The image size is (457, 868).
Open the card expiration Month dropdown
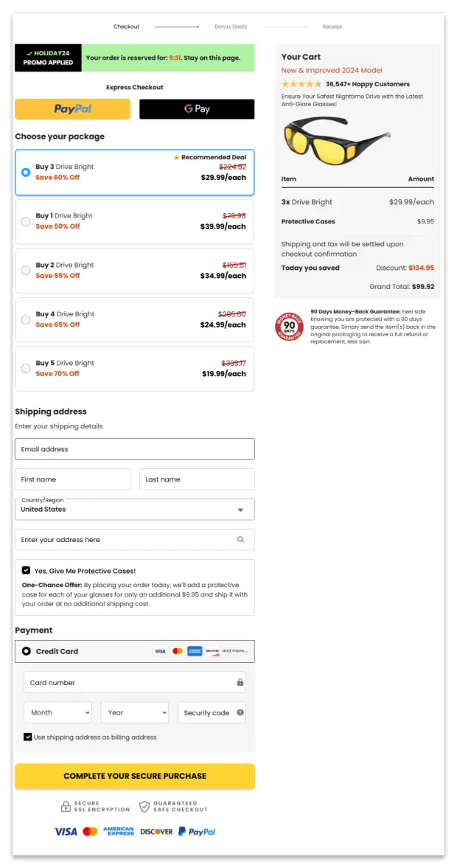(x=57, y=712)
